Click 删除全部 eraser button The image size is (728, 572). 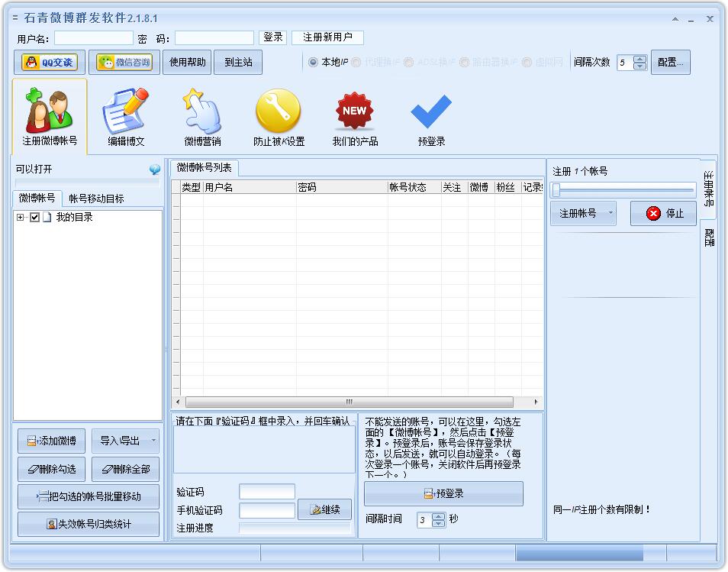pyautogui.click(x=125, y=469)
